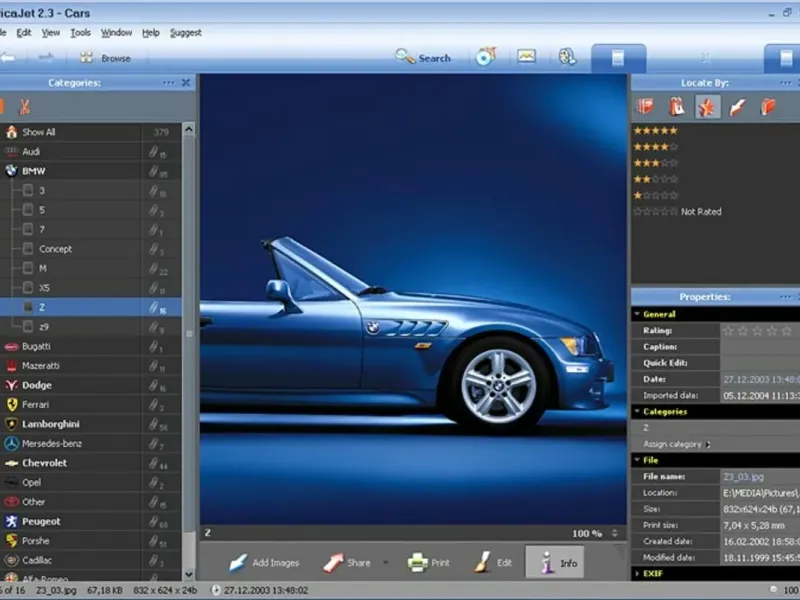Click the CD disc toolbar icon
Image resolution: width=800 pixels, height=600 pixels.
click(x=485, y=57)
